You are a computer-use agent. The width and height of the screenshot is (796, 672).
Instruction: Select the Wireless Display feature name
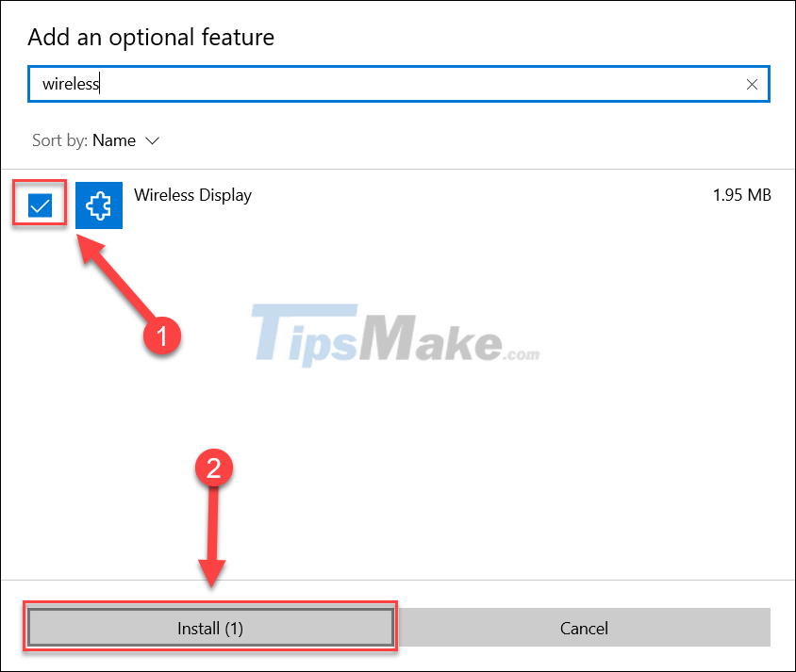(193, 195)
